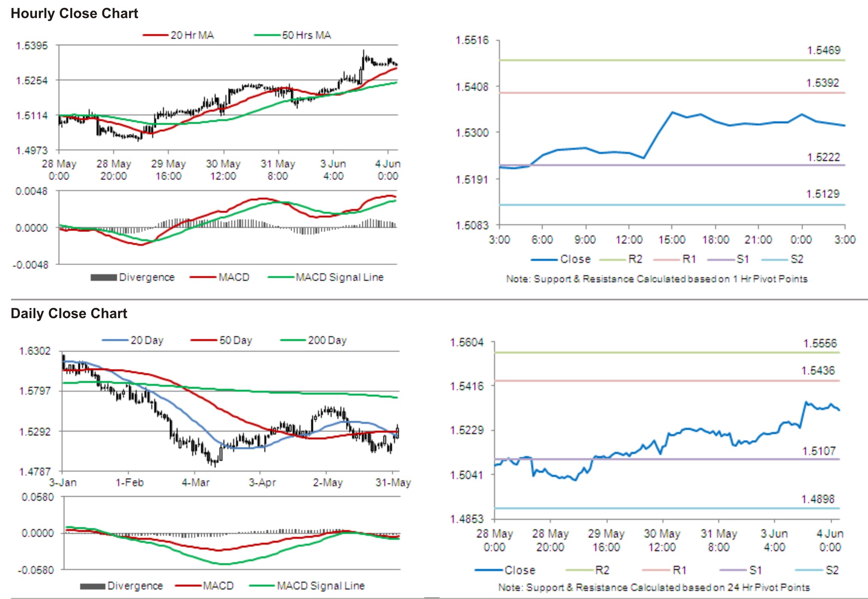868x599 pixels.
Task: Click the 1 Hr Pivot Points note
Action: 657,279
